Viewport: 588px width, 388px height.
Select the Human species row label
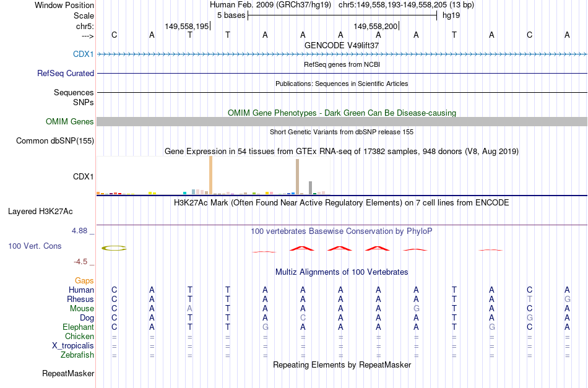81,290
